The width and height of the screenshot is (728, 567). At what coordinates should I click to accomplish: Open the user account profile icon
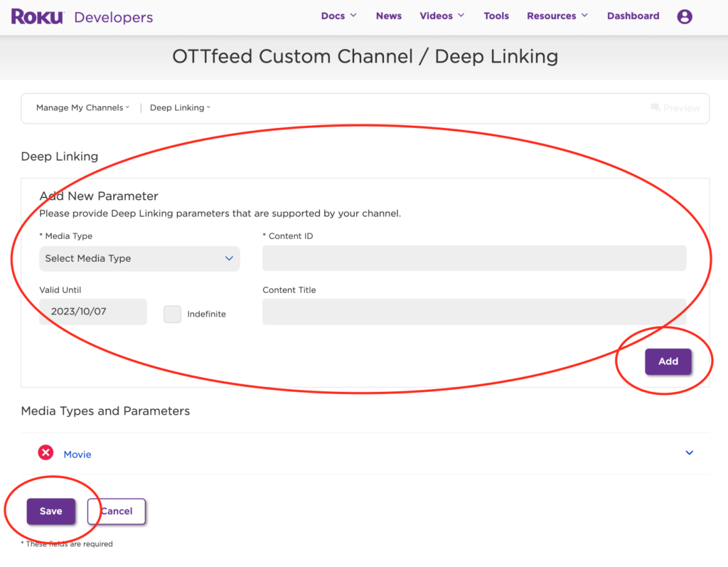685,16
